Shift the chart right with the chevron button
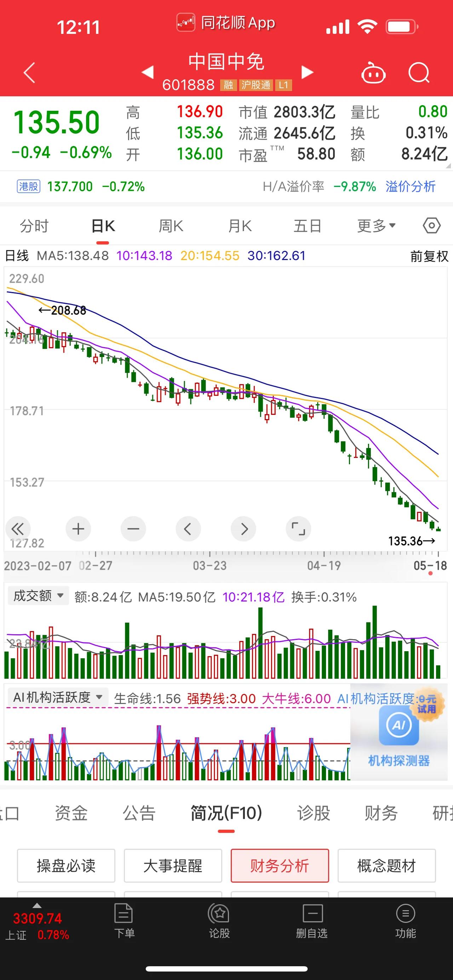The image size is (453, 980). tap(243, 529)
